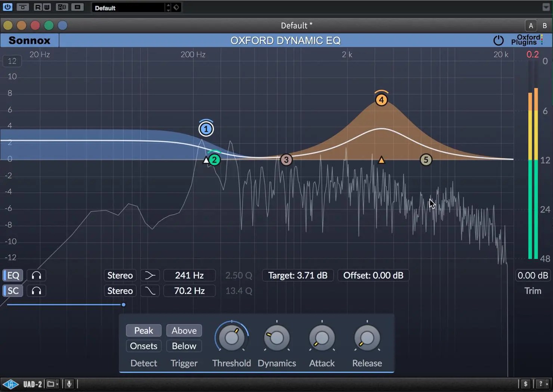Click the white offset triangle near band 2
Screen dimensions: 553x392
click(206, 161)
